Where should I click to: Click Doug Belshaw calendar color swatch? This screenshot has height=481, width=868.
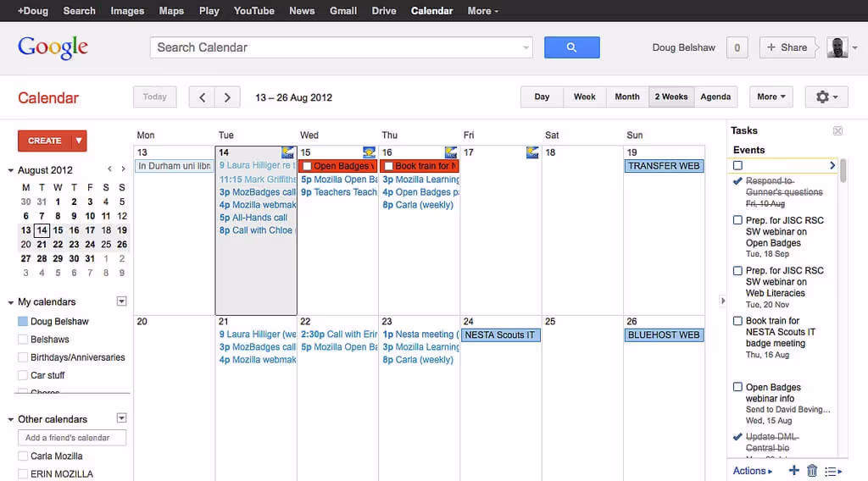tap(23, 321)
